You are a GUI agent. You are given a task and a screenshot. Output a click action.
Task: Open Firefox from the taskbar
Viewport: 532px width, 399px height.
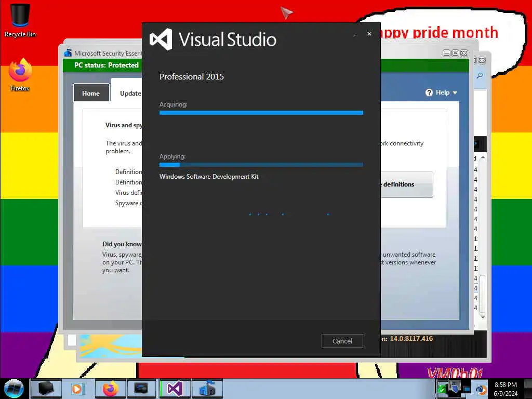click(110, 389)
